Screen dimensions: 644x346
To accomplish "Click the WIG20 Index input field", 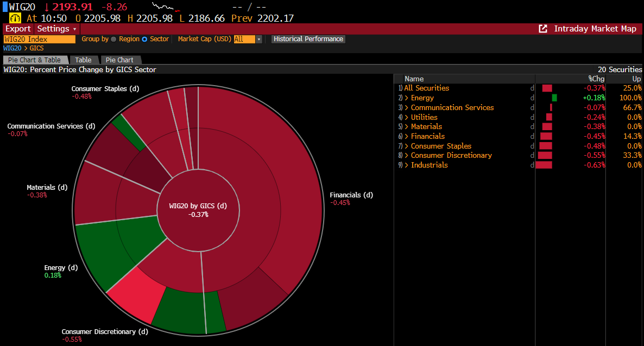I will tap(40, 39).
